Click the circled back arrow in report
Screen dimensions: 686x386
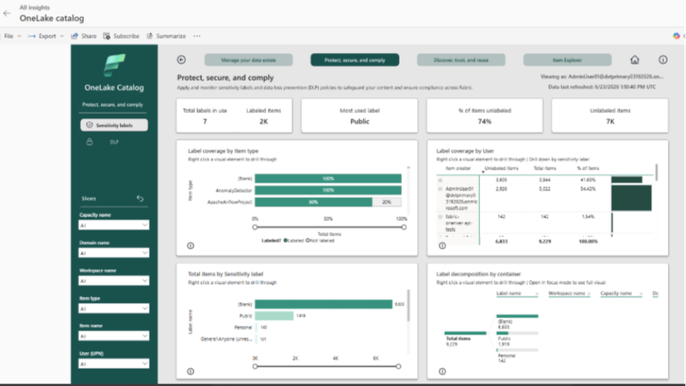(181, 60)
